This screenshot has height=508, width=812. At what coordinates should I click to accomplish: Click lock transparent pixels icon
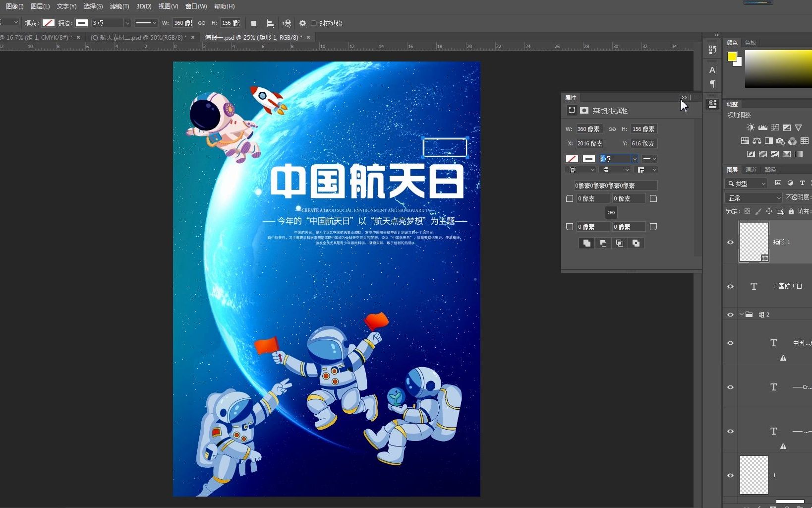[x=747, y=211]
